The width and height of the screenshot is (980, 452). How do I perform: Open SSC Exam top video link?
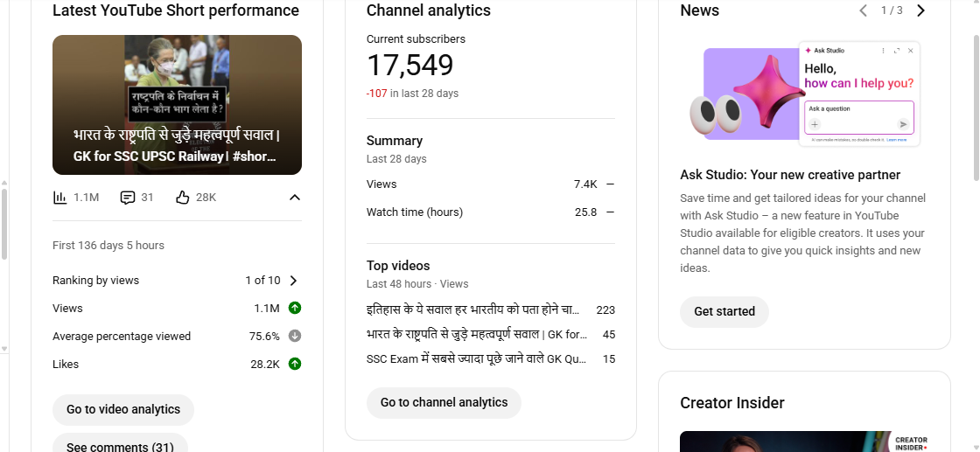[477, 358]
